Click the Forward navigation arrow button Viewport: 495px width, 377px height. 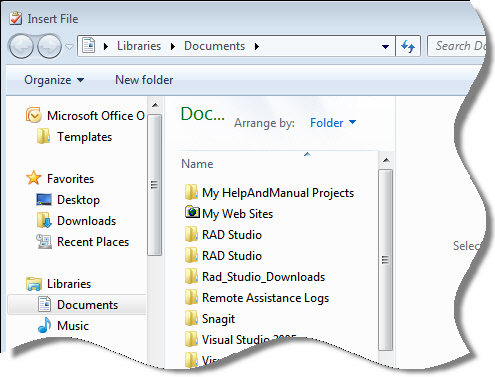49,46
